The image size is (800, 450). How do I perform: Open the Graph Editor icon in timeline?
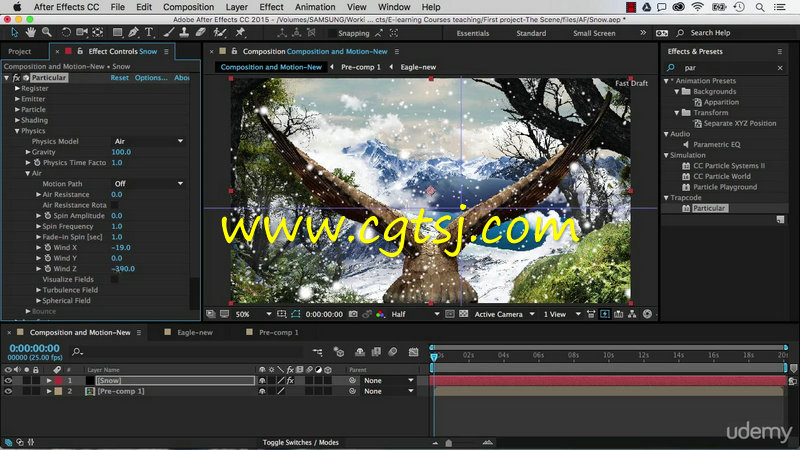[413, 352]
